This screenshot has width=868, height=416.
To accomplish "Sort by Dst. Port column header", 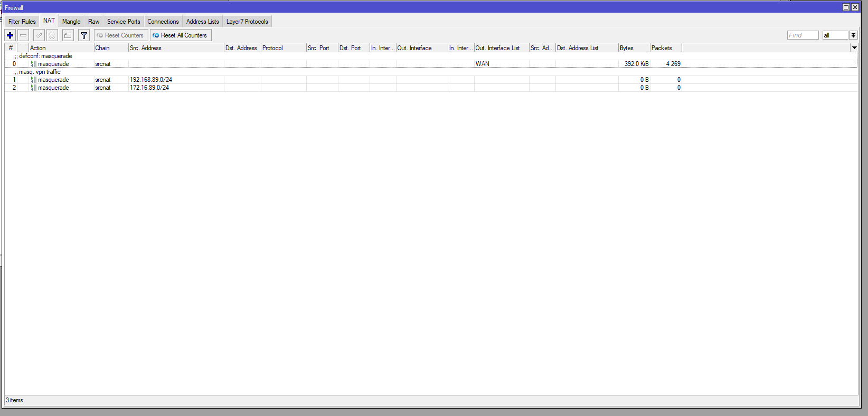I will (354, 48).
